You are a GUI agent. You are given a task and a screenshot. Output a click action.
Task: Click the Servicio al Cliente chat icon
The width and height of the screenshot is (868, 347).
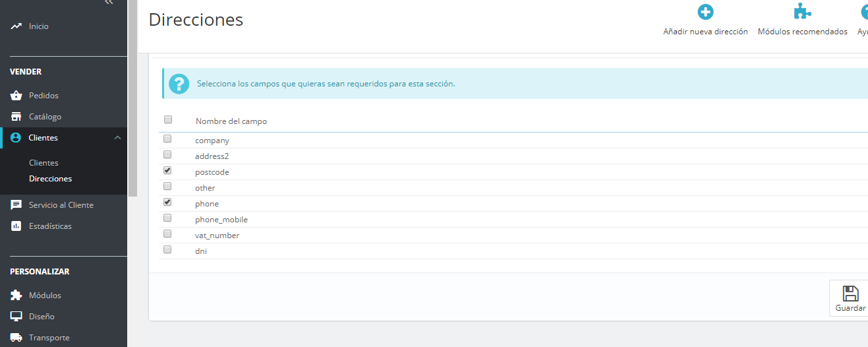pyautogui.click(x=16, y=205)
